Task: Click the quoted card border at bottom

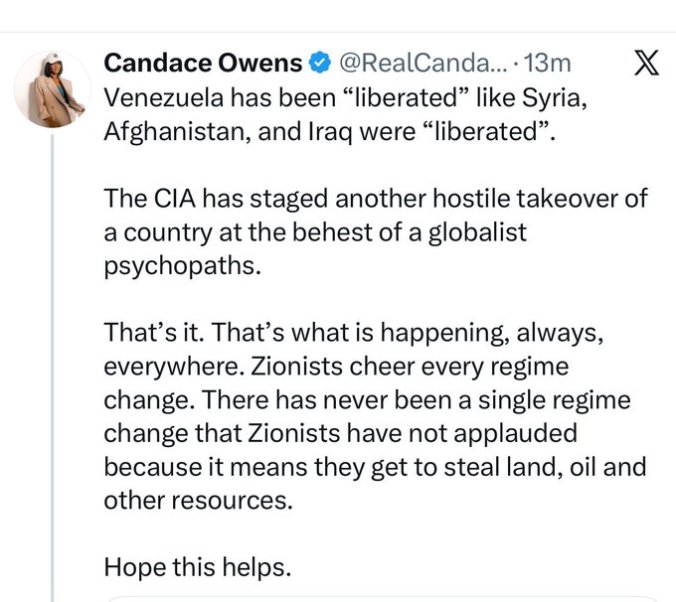Action: pyautogui.click(x=380, y=599)
